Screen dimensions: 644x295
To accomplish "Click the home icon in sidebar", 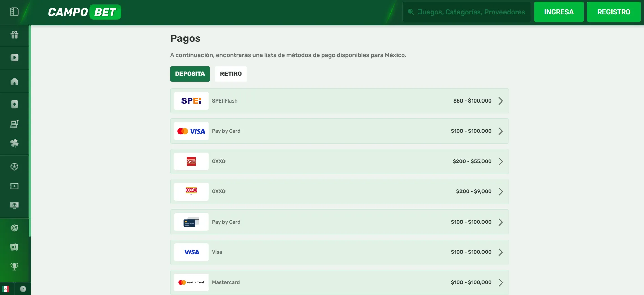I will click(14, 82).
